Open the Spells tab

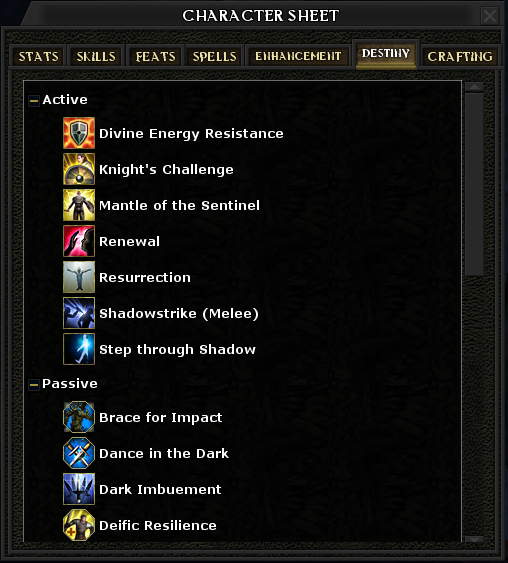click(x=214, y=56)
